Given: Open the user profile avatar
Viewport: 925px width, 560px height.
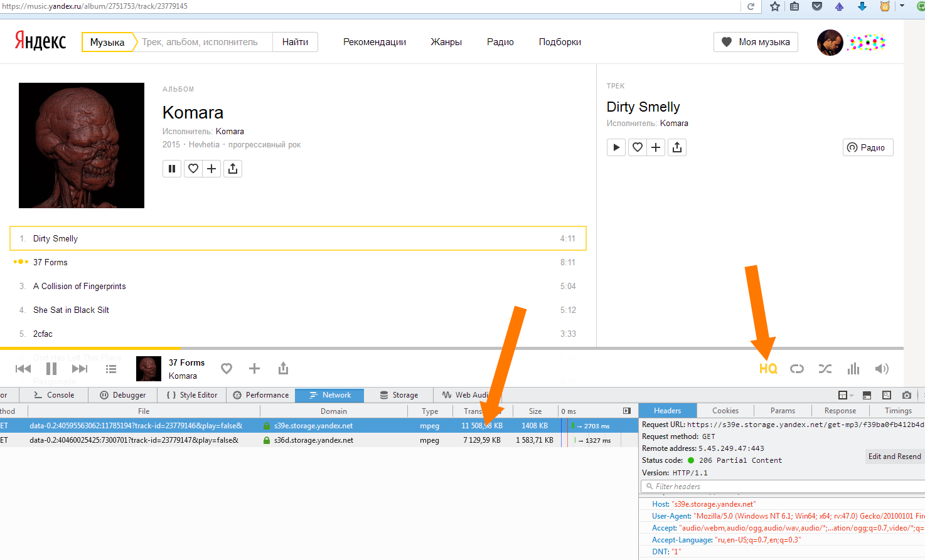Looking at the screenshot, I should click(830, 43).
